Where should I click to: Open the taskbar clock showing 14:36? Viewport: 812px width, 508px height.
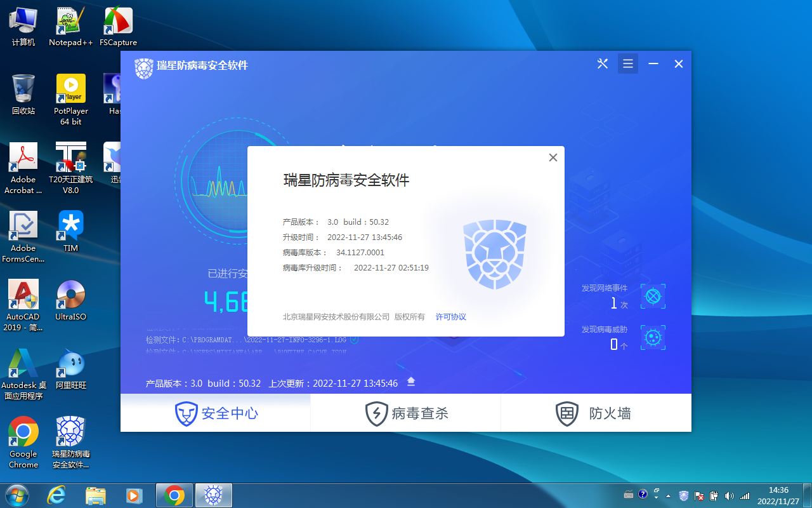click(x=778, y=495)
